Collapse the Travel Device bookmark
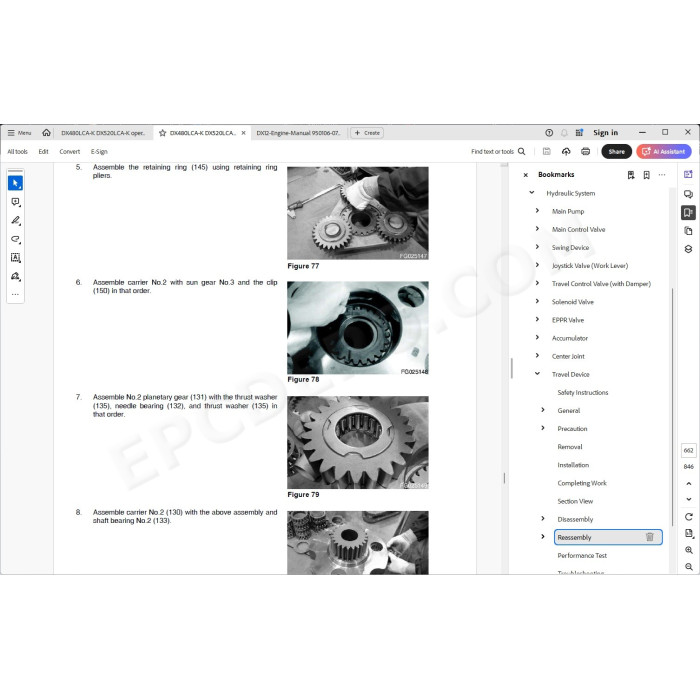 537,374
